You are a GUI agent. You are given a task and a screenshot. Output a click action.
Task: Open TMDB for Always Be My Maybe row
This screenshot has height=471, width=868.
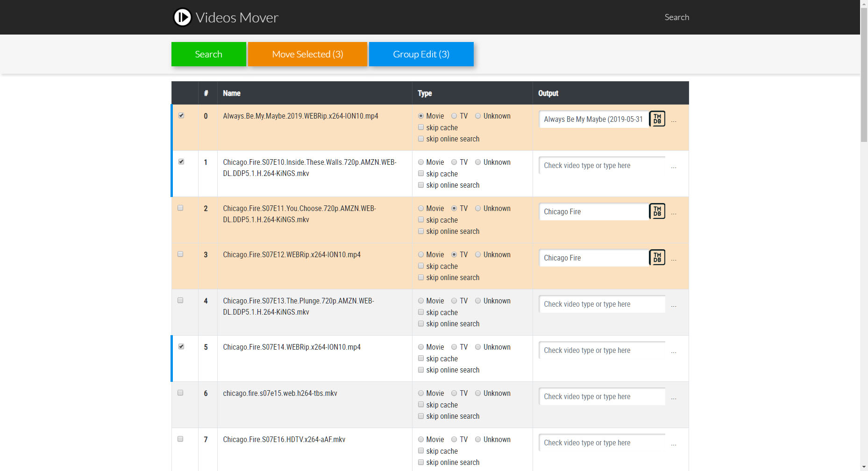(657, 119)
